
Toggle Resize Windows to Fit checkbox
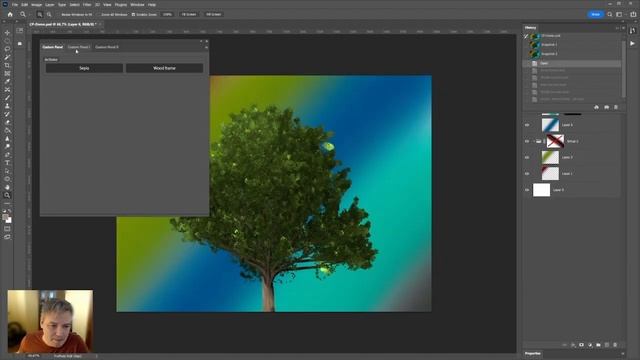click(59, 14)
